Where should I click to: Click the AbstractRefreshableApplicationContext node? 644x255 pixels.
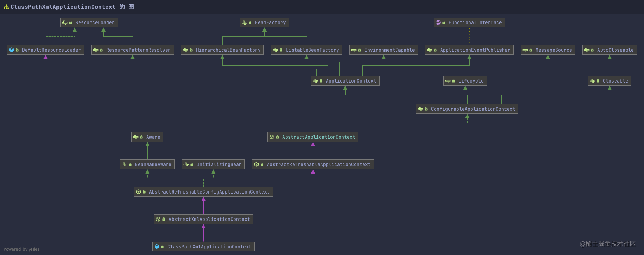313,164
